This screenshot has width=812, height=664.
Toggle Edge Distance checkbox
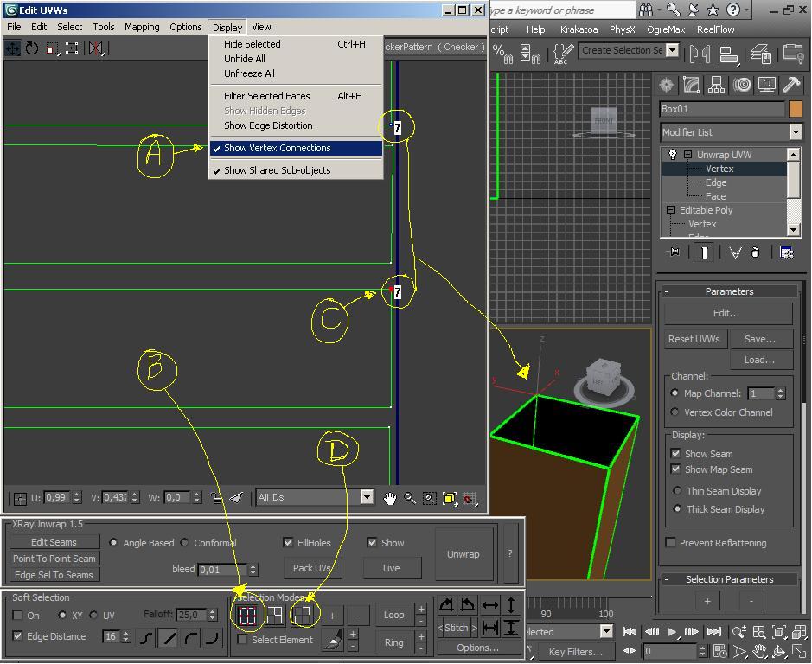click(x=17, y=635)
